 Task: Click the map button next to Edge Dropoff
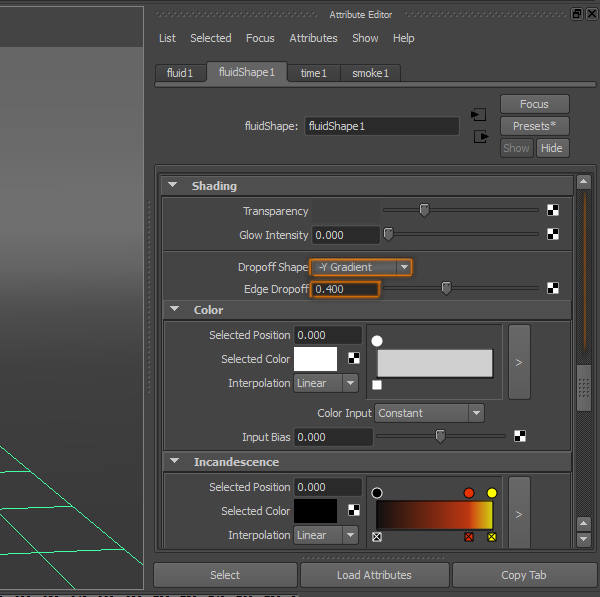552,288
